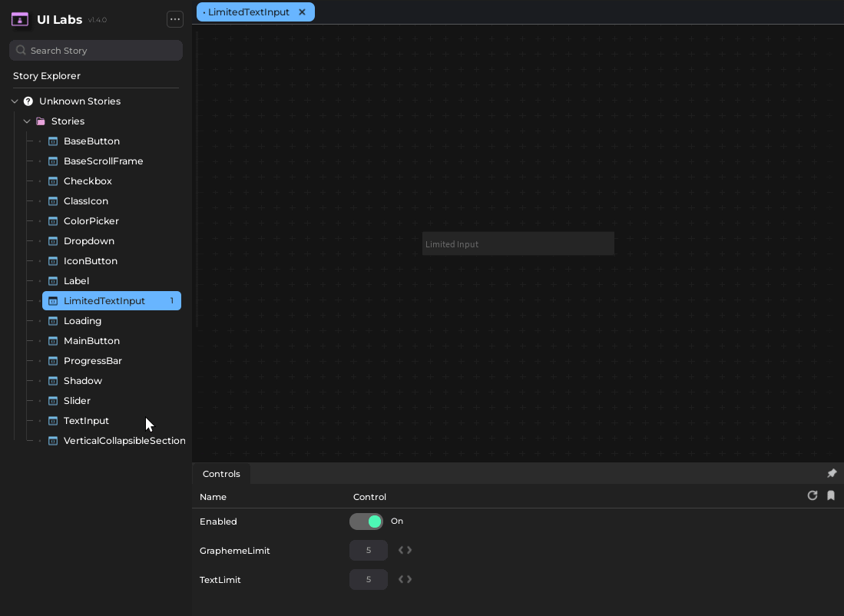The width and height of the screenshot is (844, 616).
Task: Collapse the Stories folder
Action: coord(27,121)
